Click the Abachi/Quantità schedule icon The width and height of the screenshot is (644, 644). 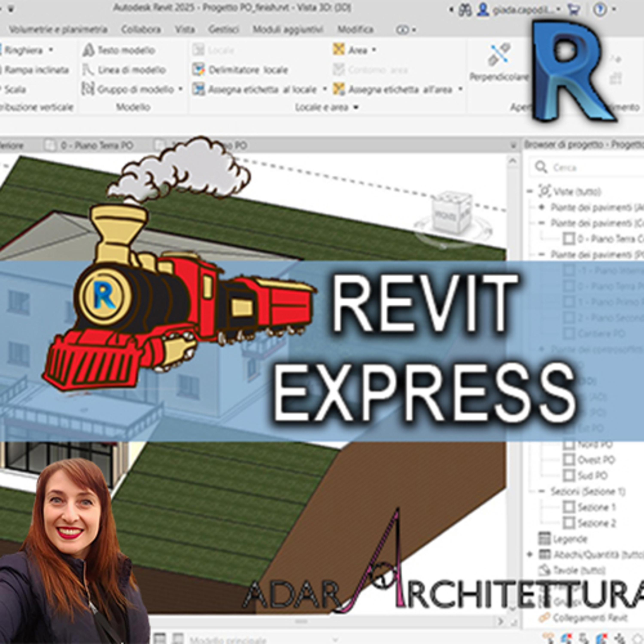(x=544, y=555)
